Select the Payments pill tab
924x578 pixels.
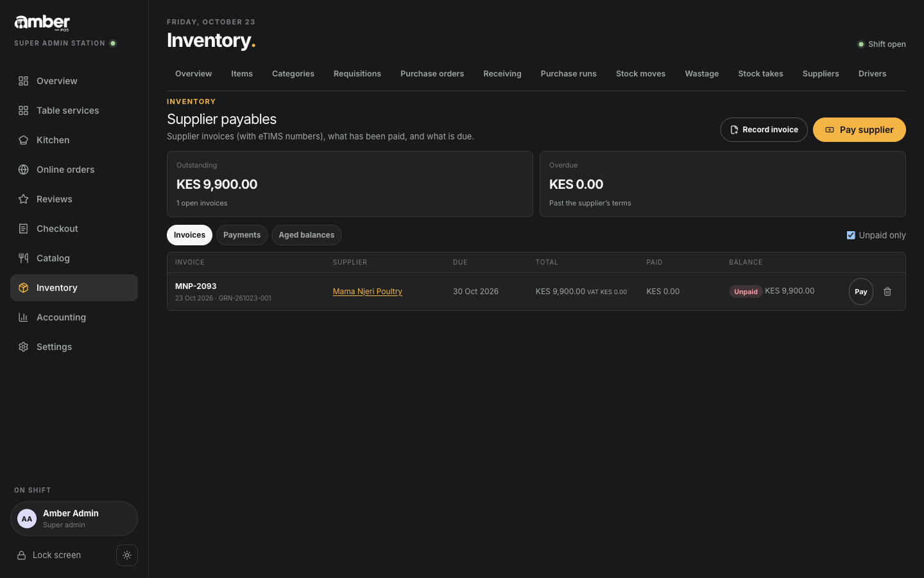pyautogui.click(x=242, y=235)
